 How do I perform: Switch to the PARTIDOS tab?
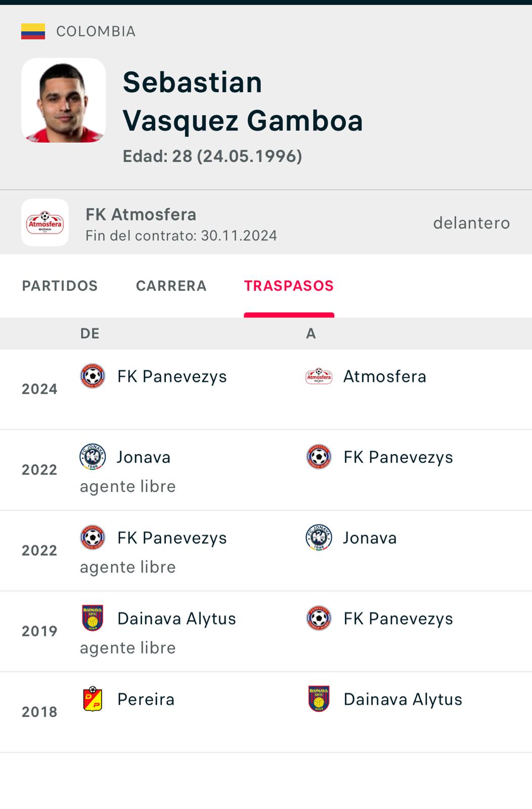tap(60, 286)
